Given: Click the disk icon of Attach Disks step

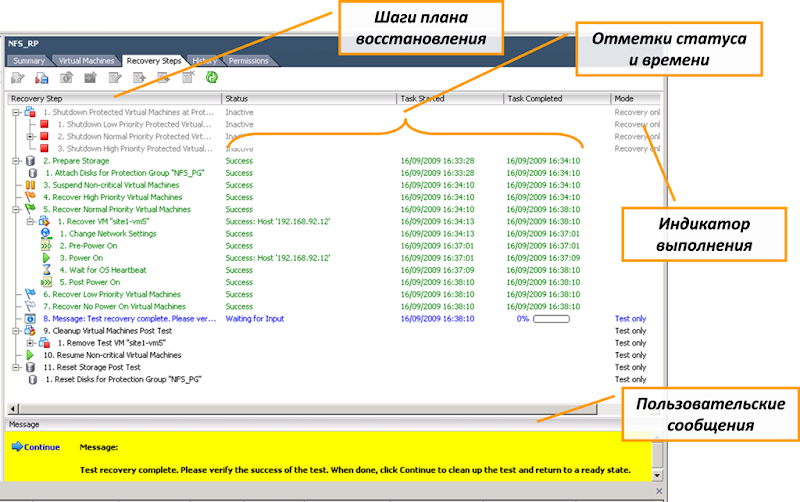Looking at the screenshot, I should click(33, 173).
